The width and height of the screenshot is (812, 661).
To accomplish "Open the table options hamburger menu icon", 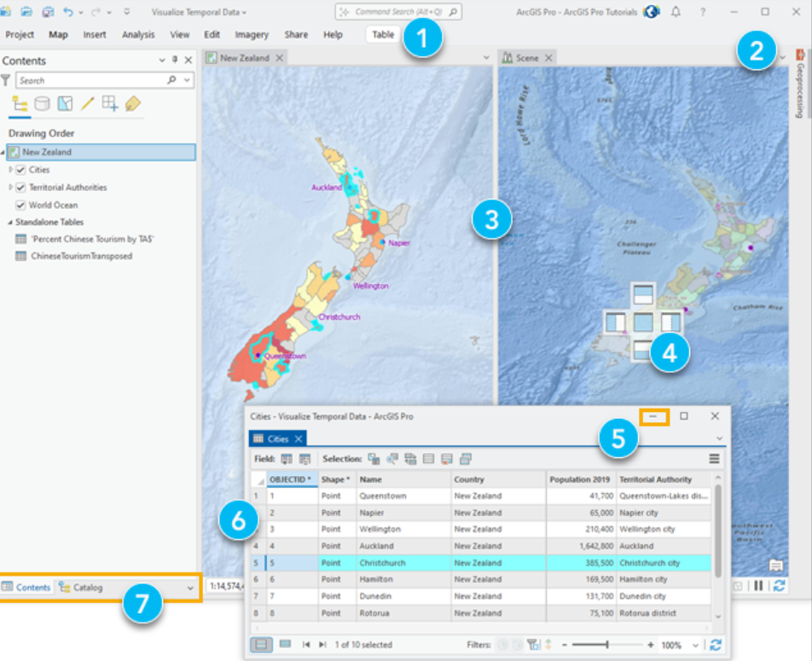I will (x=713, y=458).
